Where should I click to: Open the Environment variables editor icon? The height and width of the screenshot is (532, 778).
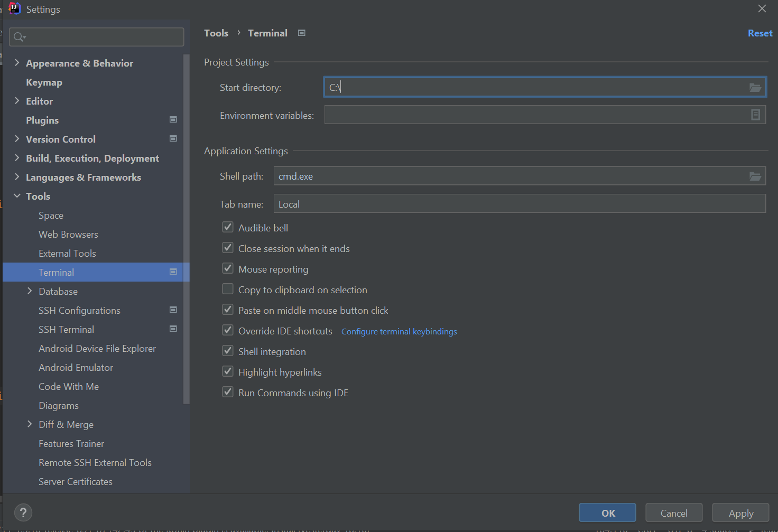755,114
